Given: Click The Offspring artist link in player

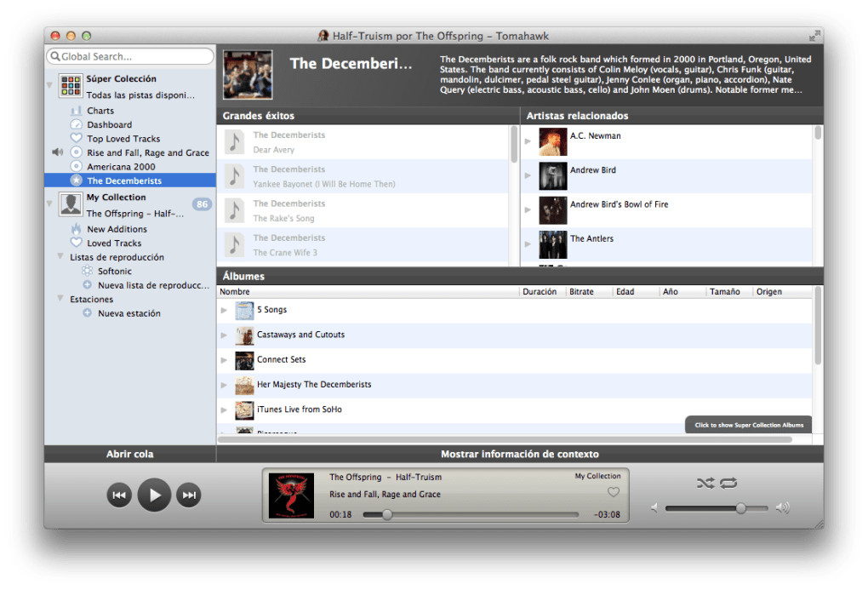Looking at the screenshot, I should pyautogui.click(x=356, y=477).
